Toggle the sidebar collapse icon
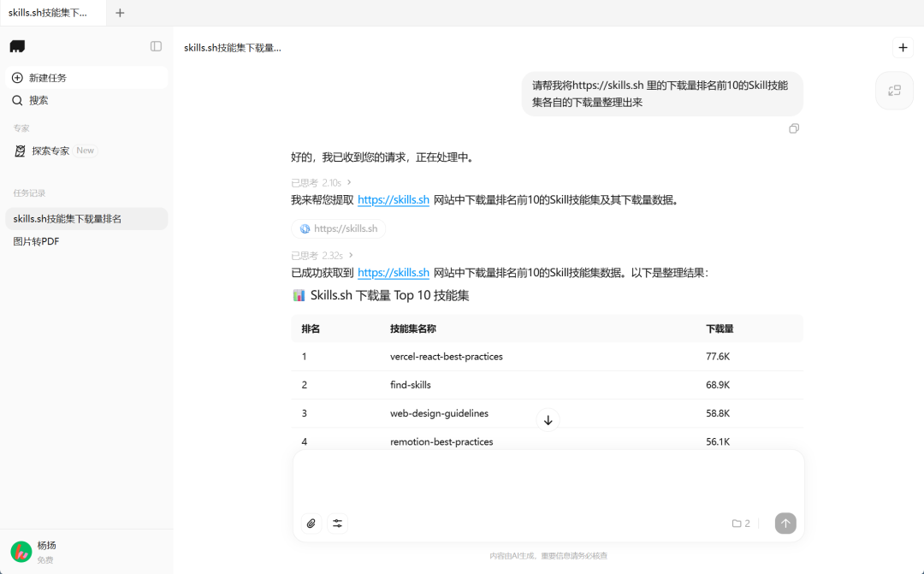This screenshot has width=924, height=574. [156, 46]
